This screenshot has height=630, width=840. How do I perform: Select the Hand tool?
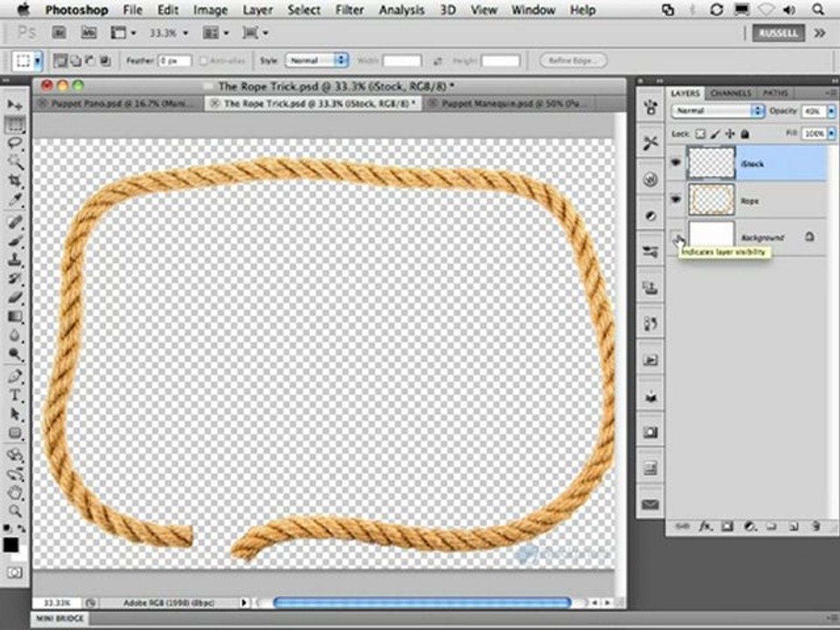click(15, 493)
